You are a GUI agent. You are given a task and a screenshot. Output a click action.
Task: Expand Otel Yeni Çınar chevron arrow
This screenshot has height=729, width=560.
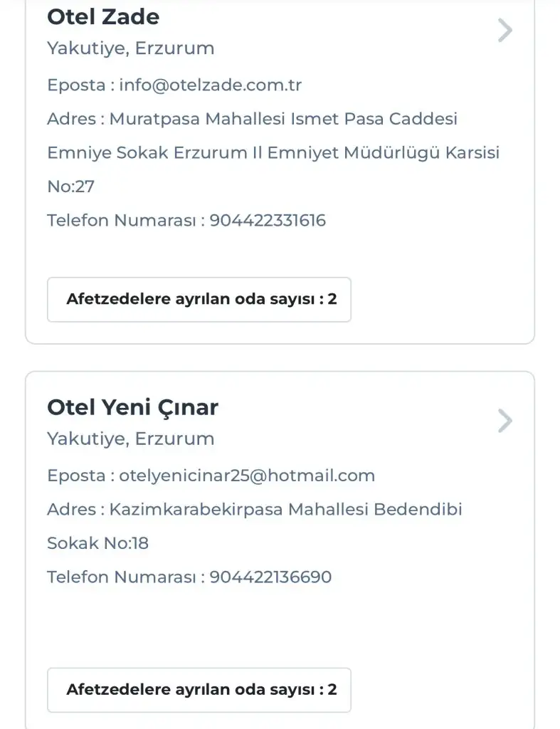[504, 421]
